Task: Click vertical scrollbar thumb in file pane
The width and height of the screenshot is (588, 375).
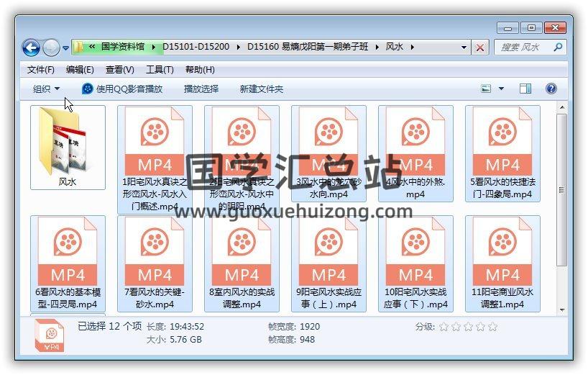Action: click(561, 190)
